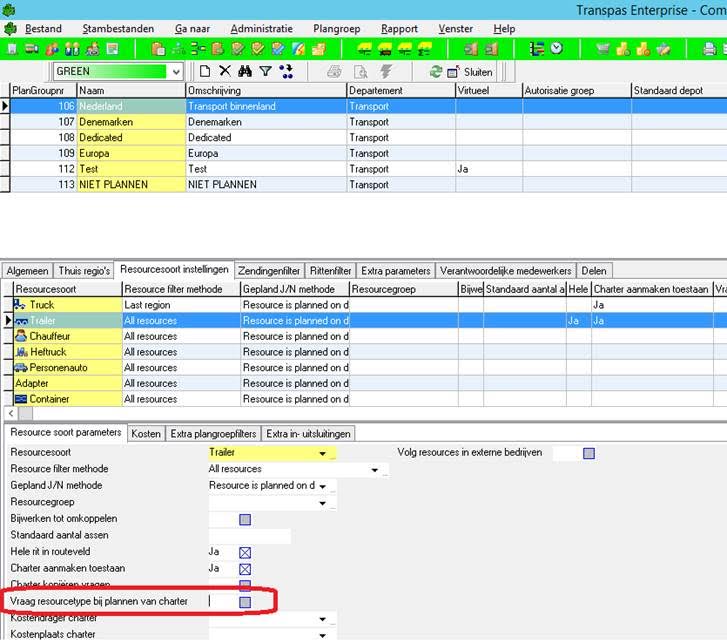Click the filter funnel icon
Viewport: 727px width, 643px height.
point(265,71)
